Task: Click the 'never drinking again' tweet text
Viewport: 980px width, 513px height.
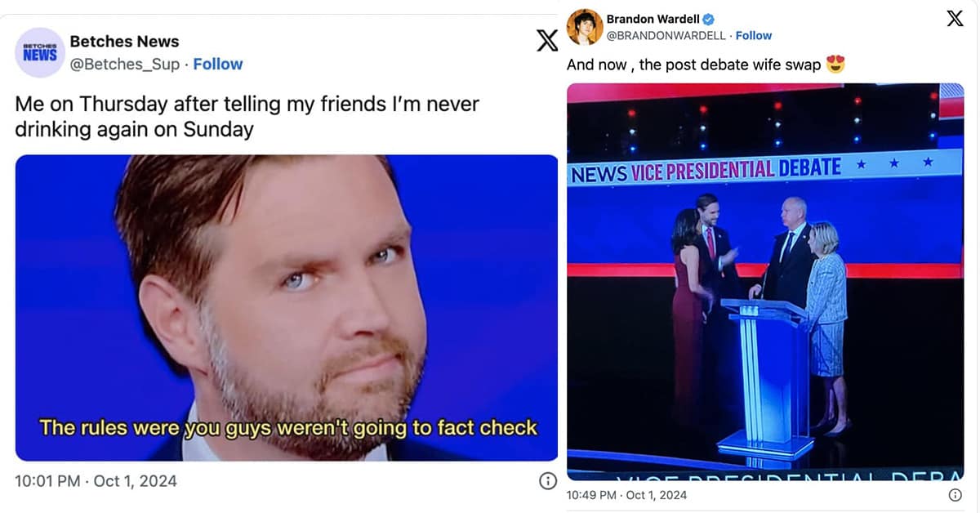Action: click(247, 117)
